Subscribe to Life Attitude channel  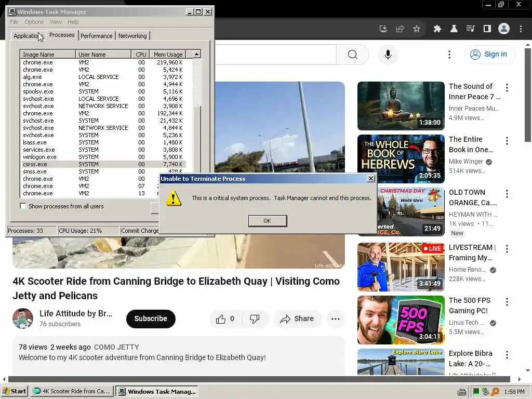(x=151, y=318)
